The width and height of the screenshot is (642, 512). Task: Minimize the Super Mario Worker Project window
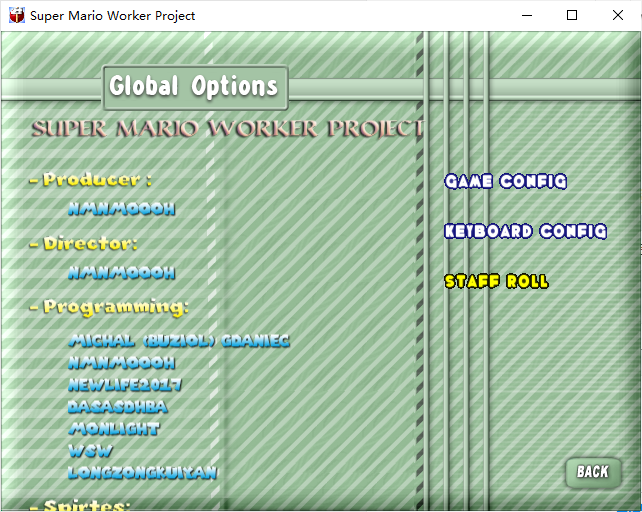(x=527, y=16)
